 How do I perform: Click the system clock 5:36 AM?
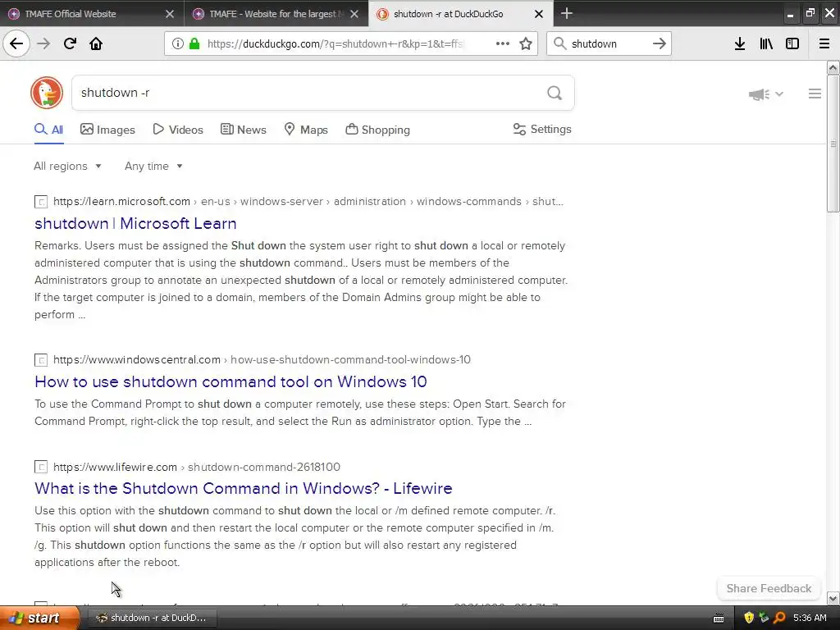810,618
